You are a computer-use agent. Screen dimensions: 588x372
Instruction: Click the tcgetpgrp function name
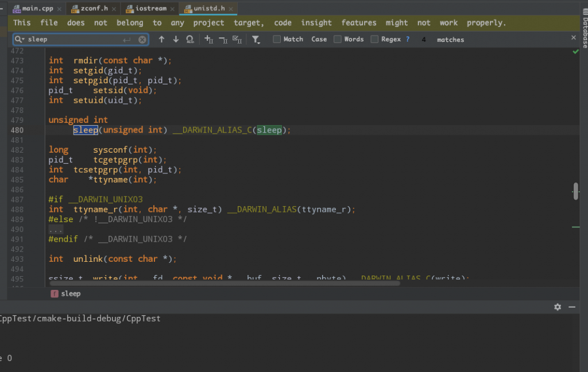115,160
